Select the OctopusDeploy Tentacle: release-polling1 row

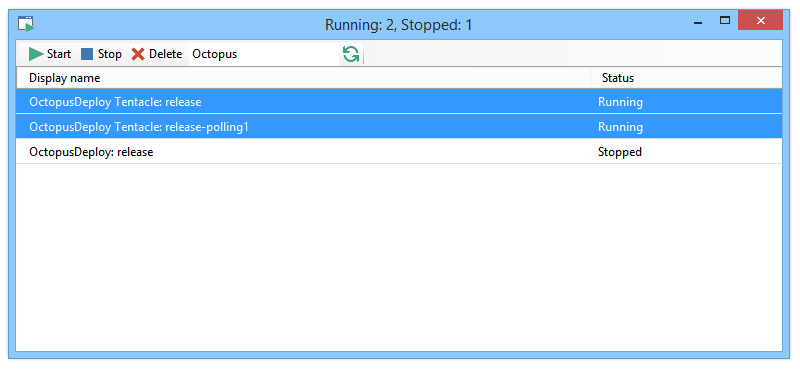(x=399, y=127)
